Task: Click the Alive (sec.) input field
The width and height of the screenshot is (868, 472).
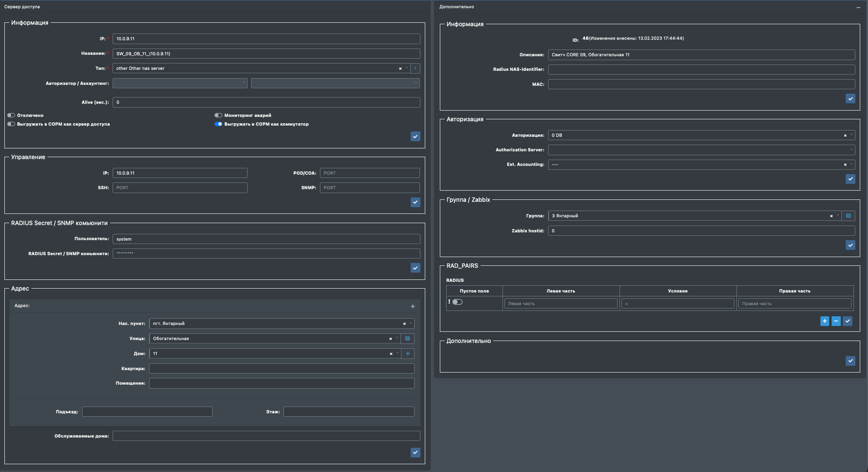Action: [x=266, y=102]
